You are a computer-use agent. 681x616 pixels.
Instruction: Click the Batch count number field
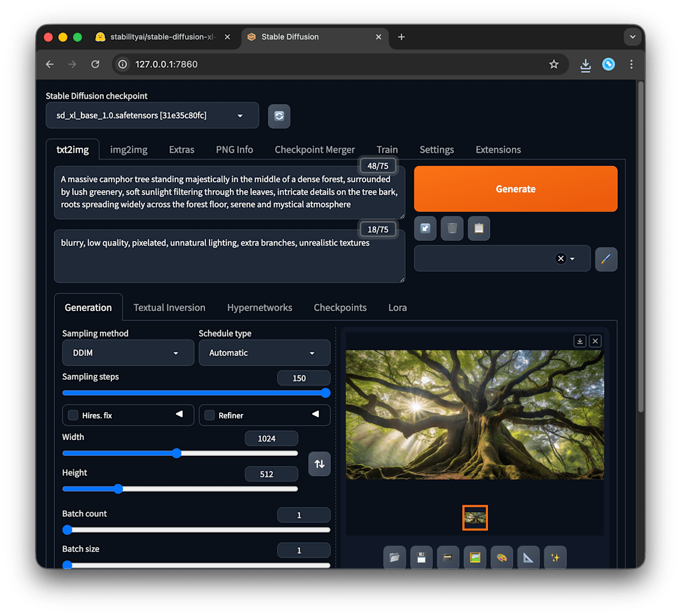point(304,515)
